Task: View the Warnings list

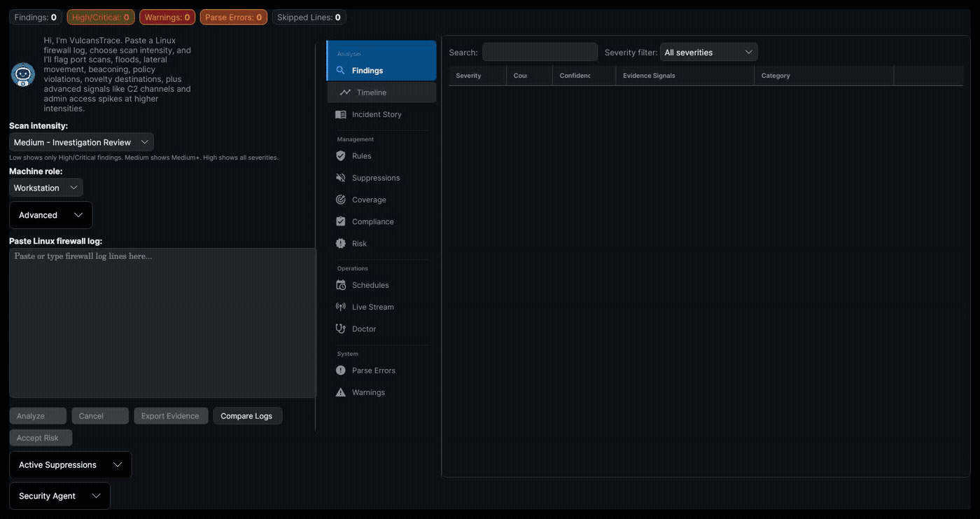Action: click(x=381, y=392)
